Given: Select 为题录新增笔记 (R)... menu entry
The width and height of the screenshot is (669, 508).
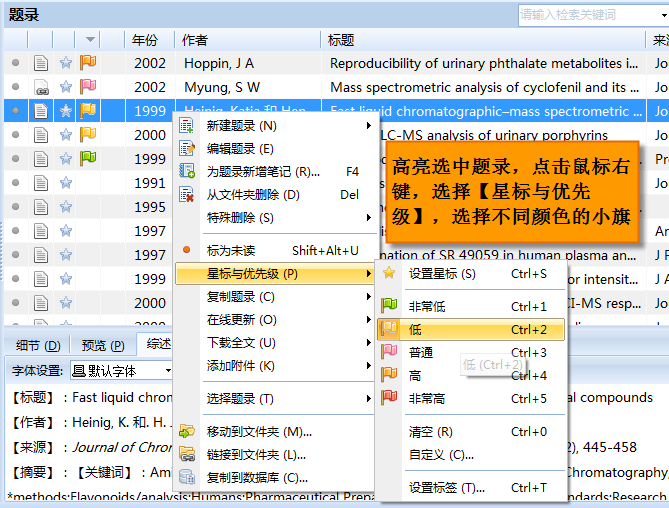Looking at the screenshot, I should click(275, 171).
